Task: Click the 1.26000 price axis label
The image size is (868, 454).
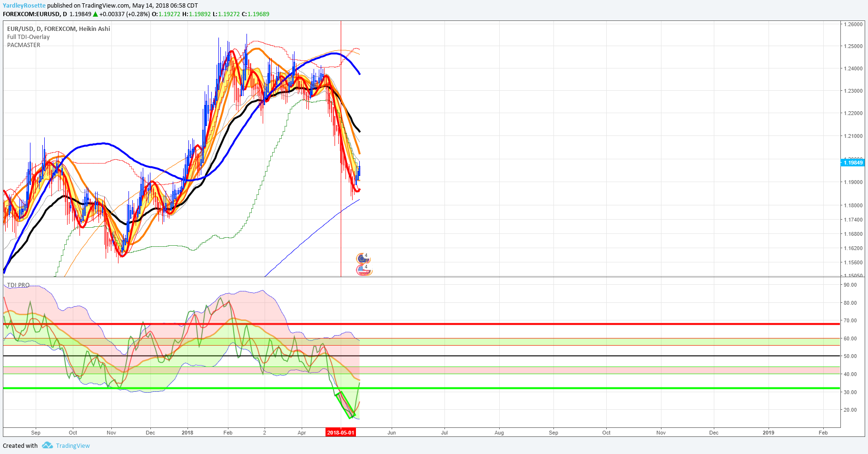Action: [x=853, y=24]
